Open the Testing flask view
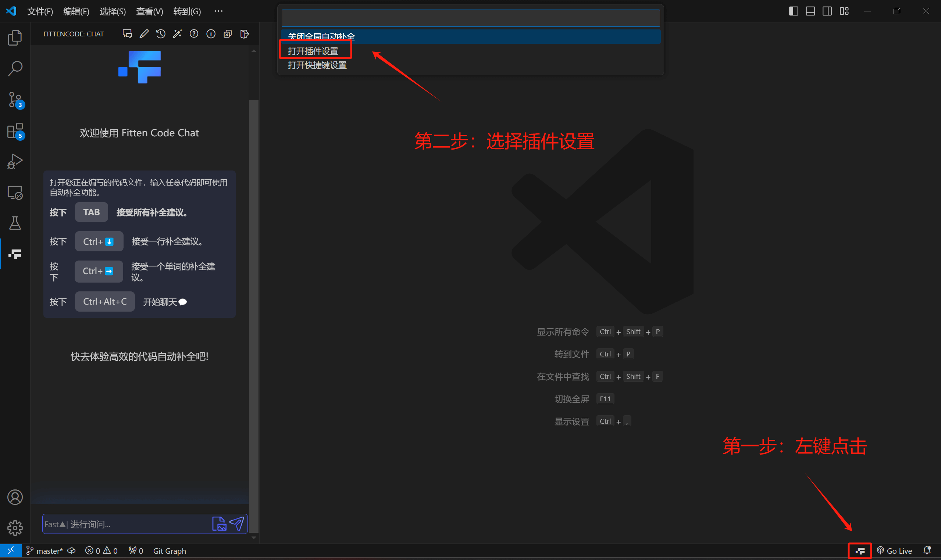941x560 pixels. click(x=15, y=223)
